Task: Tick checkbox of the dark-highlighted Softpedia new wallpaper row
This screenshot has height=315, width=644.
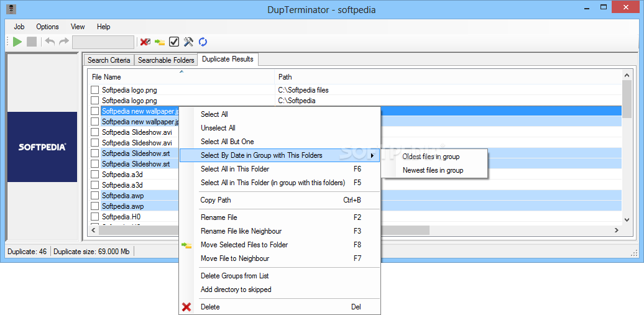Action: (x=95, y=111)
